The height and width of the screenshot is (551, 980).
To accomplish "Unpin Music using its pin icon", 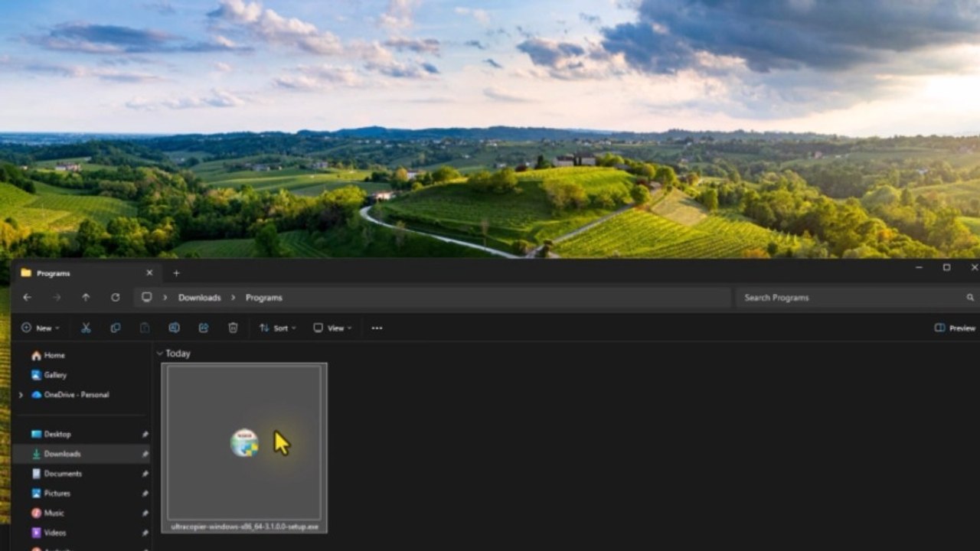I will pyautogui.click(x=145, y=514).
